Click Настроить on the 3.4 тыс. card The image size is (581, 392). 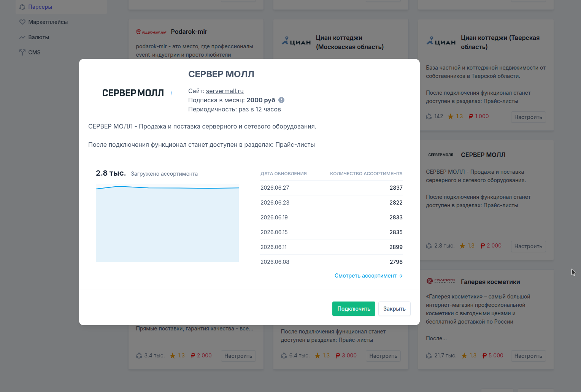(238, 356)
